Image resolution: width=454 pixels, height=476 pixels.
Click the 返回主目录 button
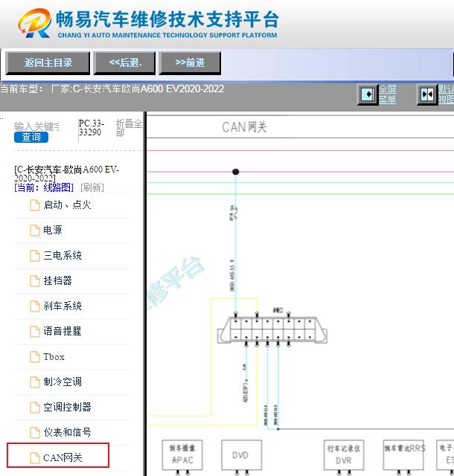(x=48, y=62)
